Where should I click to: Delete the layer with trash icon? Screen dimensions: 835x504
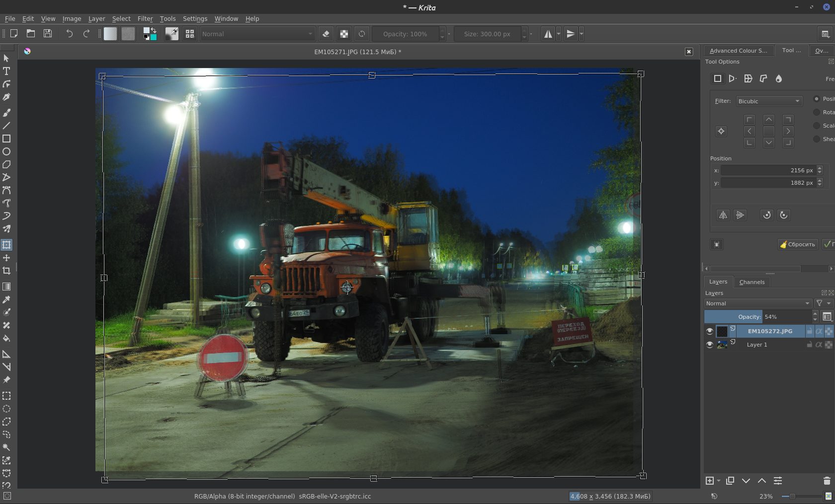tap(827, 481)
